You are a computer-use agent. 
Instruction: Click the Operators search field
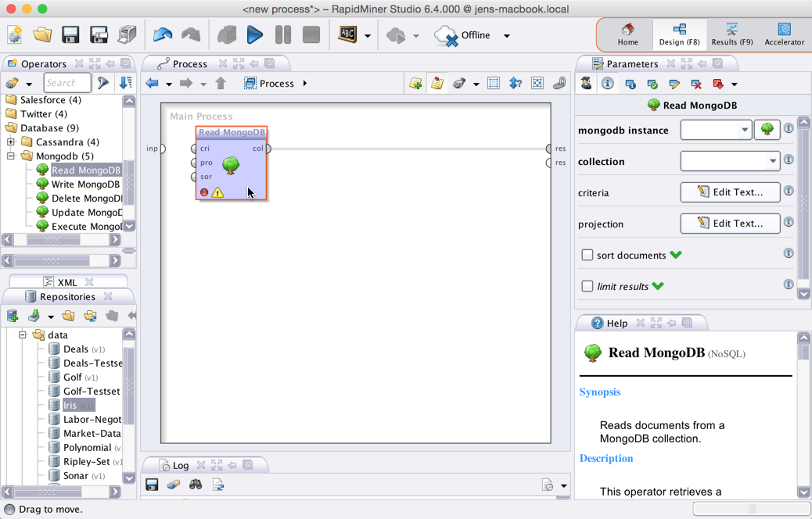(66, 83)
